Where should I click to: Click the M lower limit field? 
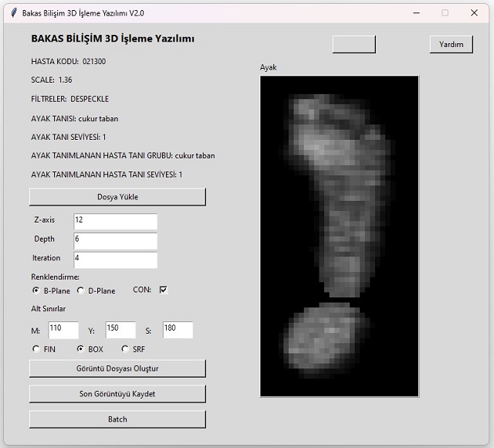[63, 330]
